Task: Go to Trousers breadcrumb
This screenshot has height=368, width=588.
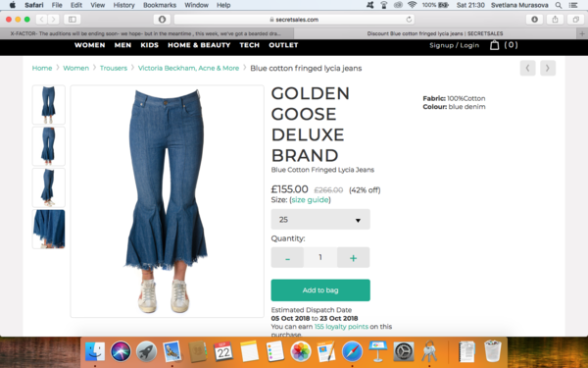Action: [114, 68]
